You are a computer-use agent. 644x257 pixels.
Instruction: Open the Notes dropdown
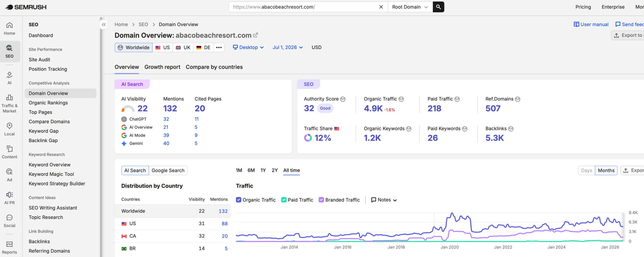coord(384,200)
